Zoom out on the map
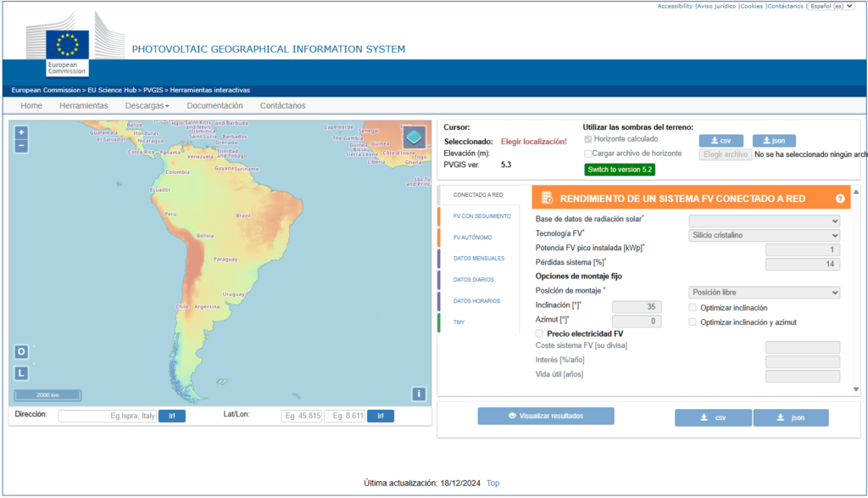This screenshot has width=868, height=498. pos(21,146)
